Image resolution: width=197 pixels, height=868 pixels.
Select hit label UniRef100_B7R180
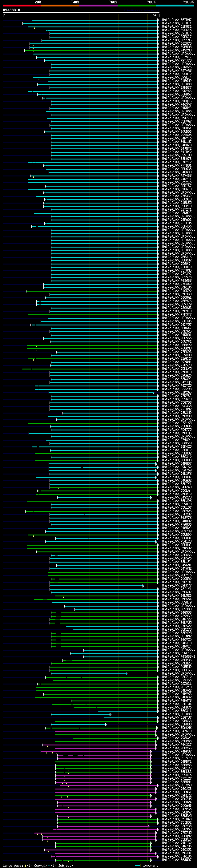[x=177, y=857]
